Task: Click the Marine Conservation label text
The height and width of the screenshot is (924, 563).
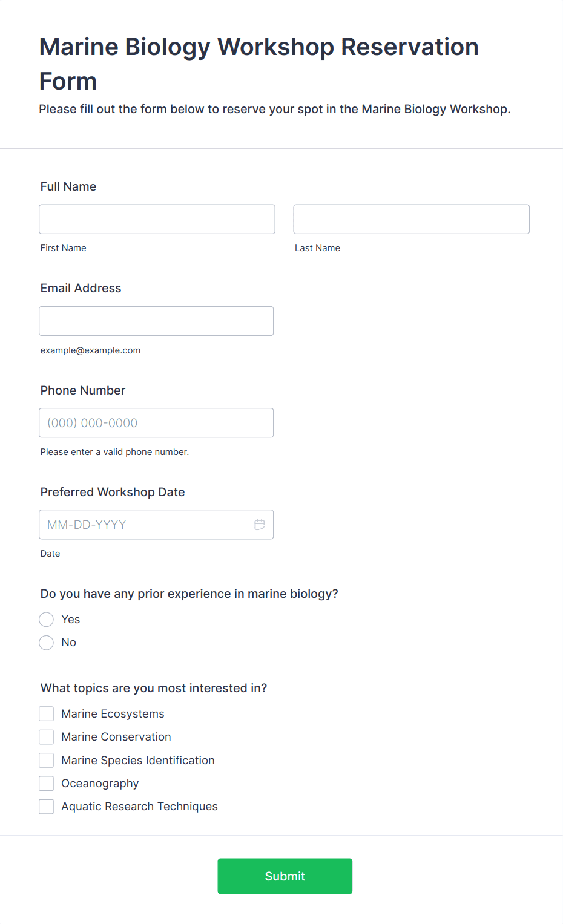Action: (x=116, y=737)
